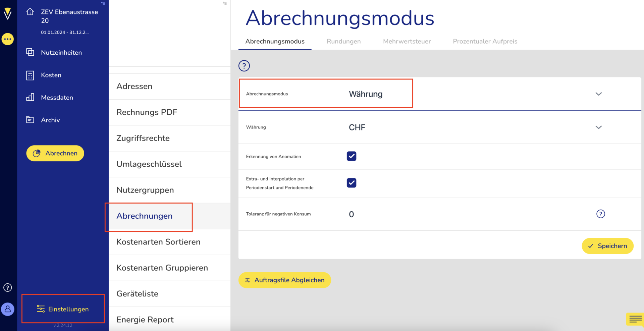This screenshot has height=331, width=644.
Task: Uncheck Extra- und Interpolation checkbox
Action: click(351, 183)
